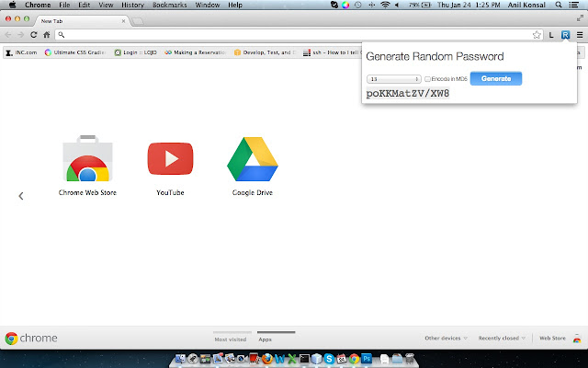Image resolution: width=588 pixels, height=368 pixels.
Task: Open the Anil Konsal user menu
Action: [x=526, y=5]
